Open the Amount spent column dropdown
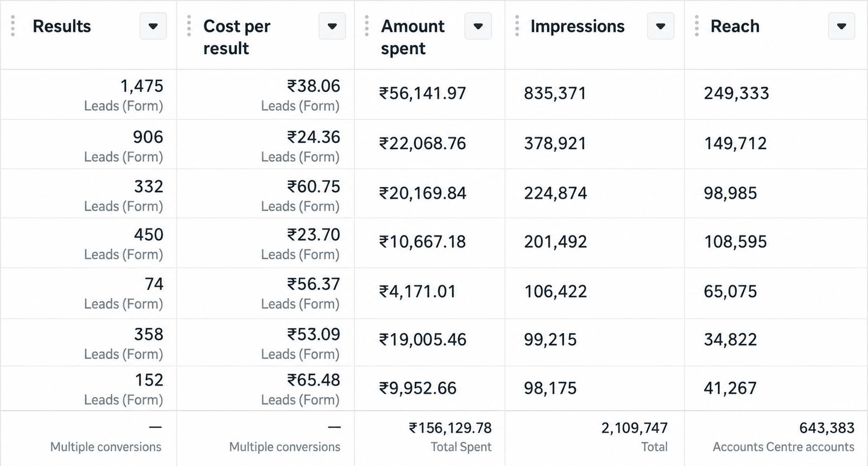This screenshot has height=466, width=868. pyautogui.click(x=478, y=26)
